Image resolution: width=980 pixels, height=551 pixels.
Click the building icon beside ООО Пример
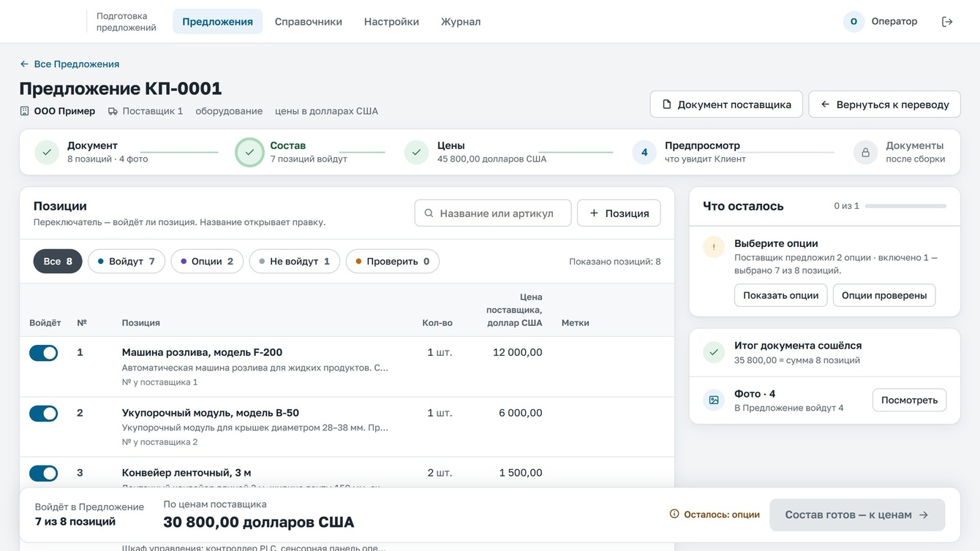24,111
